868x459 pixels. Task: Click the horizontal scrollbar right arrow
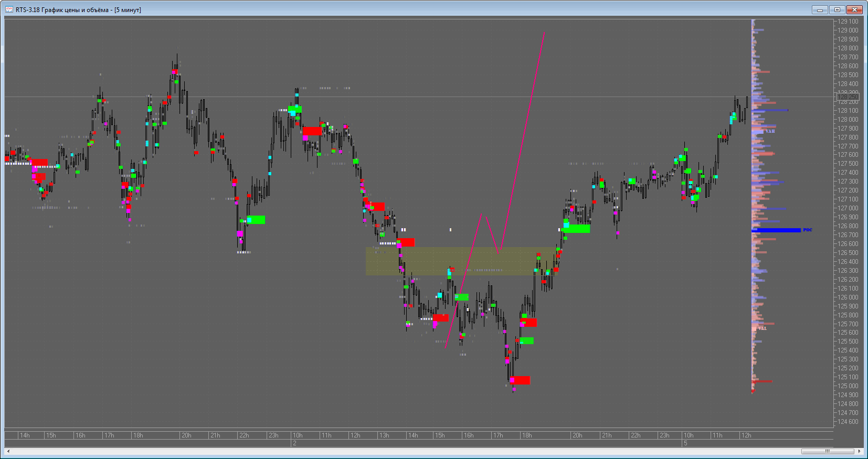click(x=860, y=451)
